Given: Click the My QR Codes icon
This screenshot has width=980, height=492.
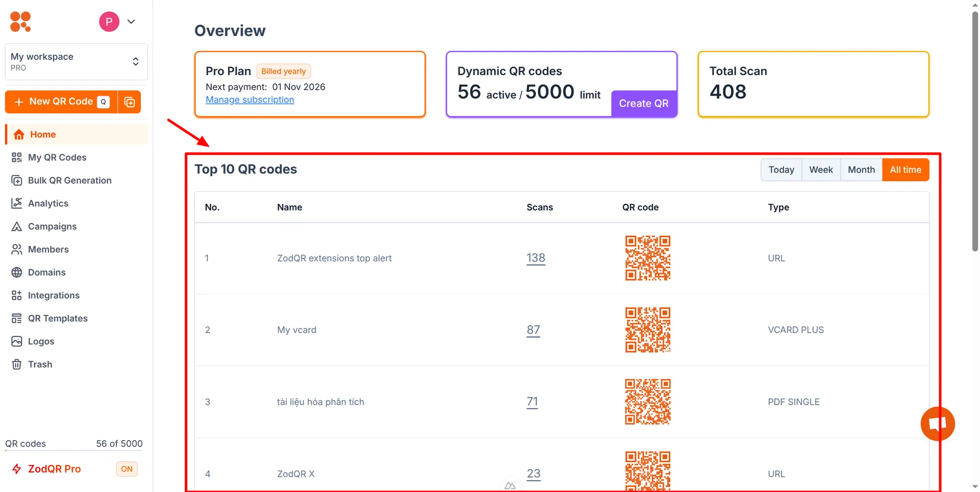Looking at the screenshot, I should (x=17, y=157).
